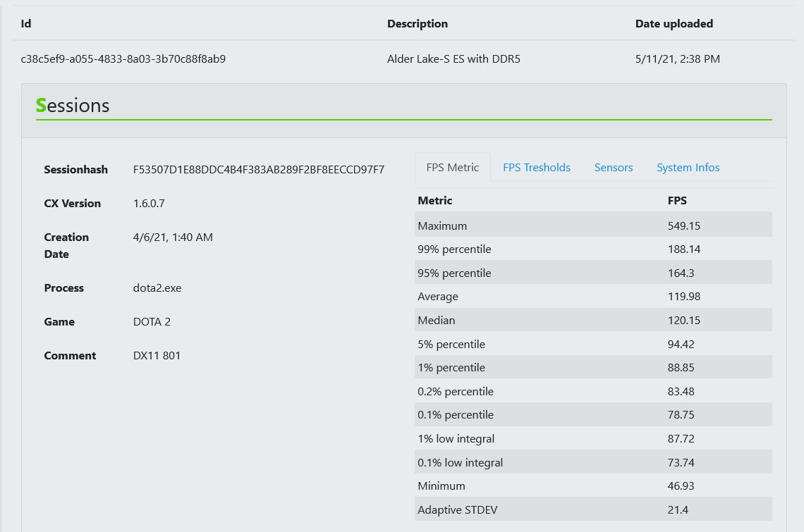Click the Id column header
Image resolution: width=804 pixels, height=532 pixels.
(x=26, y=23)
